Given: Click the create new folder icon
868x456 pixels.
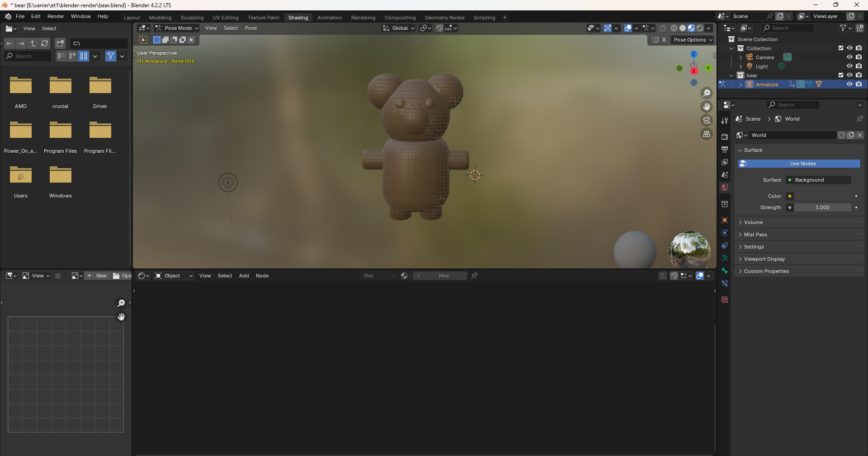Looking at the screenshot, I should (60, 43).
